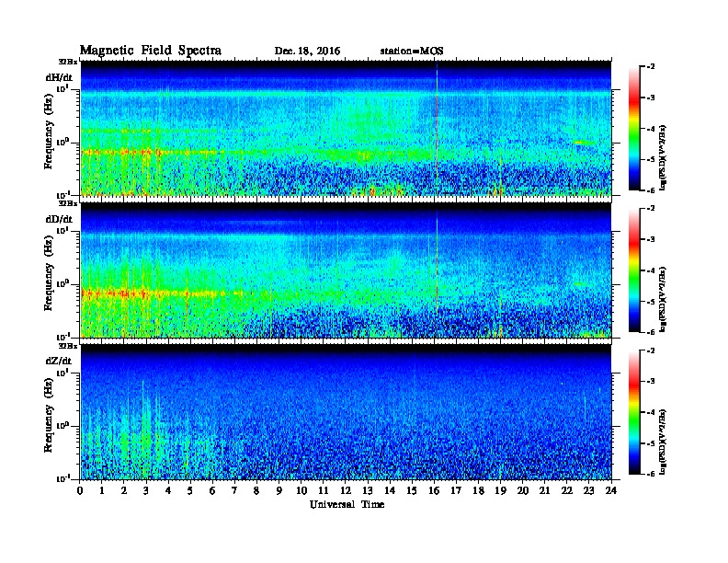728x563 pixels.
Task: Click the dZ/dt spectrogram plot area
Action: click(x=346, y=412)
